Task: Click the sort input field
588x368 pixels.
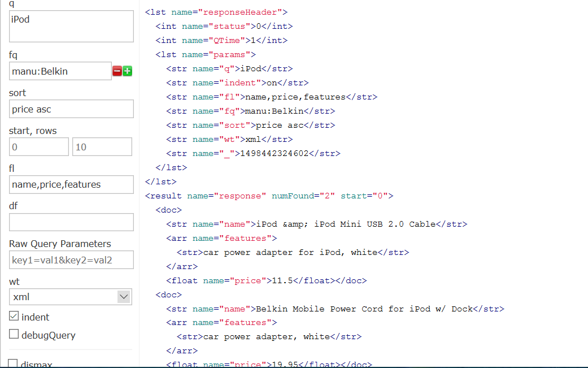Action: [71, 109]
